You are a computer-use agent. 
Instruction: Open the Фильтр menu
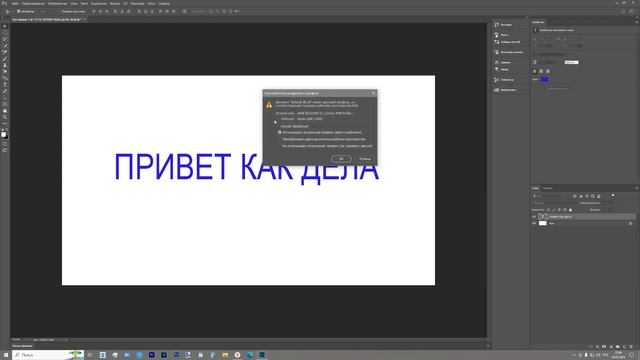click(x=115, y=3)
